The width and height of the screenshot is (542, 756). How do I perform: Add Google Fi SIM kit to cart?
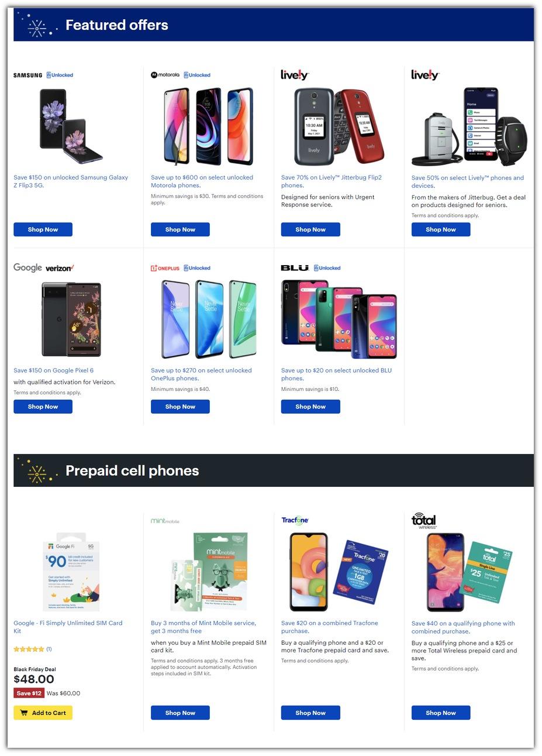(x=43, y=713)
